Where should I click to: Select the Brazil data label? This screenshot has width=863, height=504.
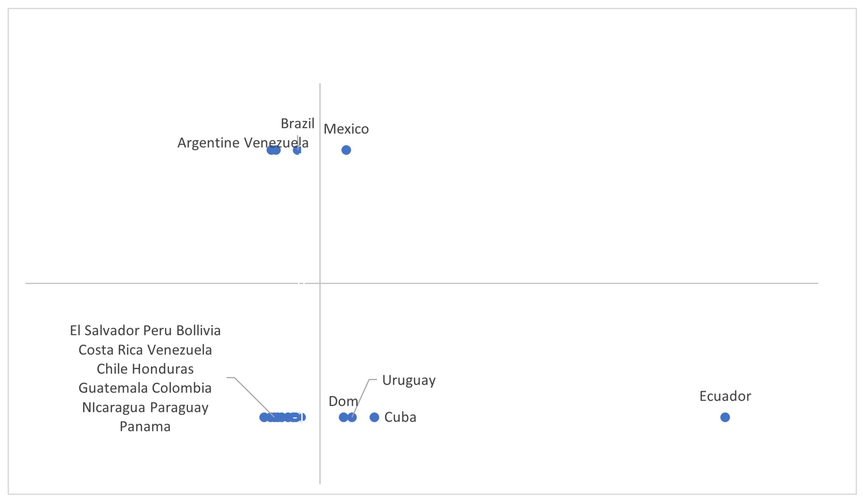297,124
